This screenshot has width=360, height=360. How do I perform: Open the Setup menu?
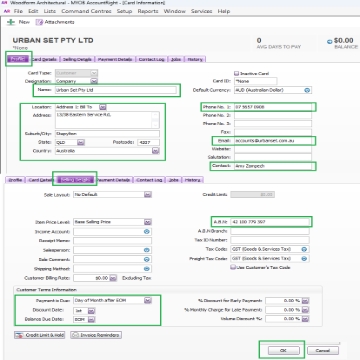[124, 11]
